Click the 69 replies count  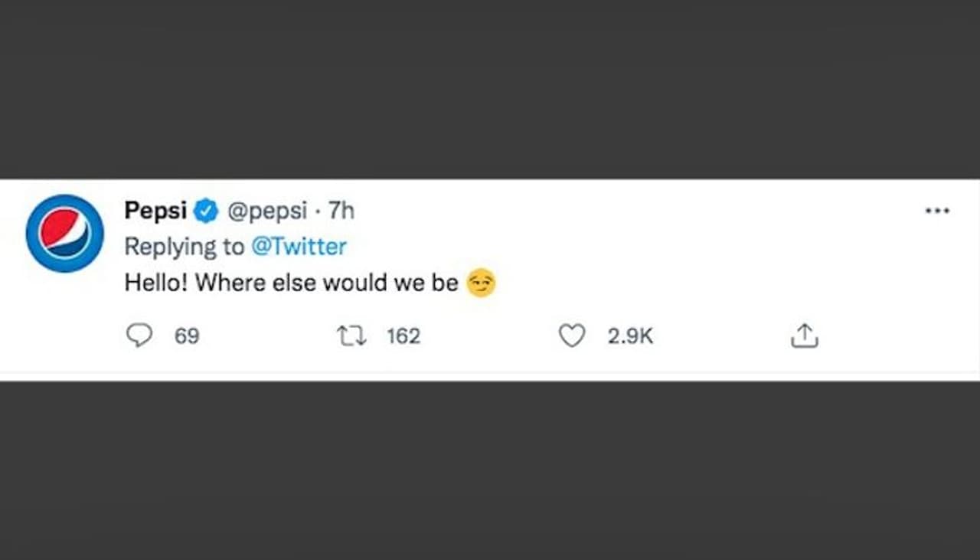(x=187, y=336)
